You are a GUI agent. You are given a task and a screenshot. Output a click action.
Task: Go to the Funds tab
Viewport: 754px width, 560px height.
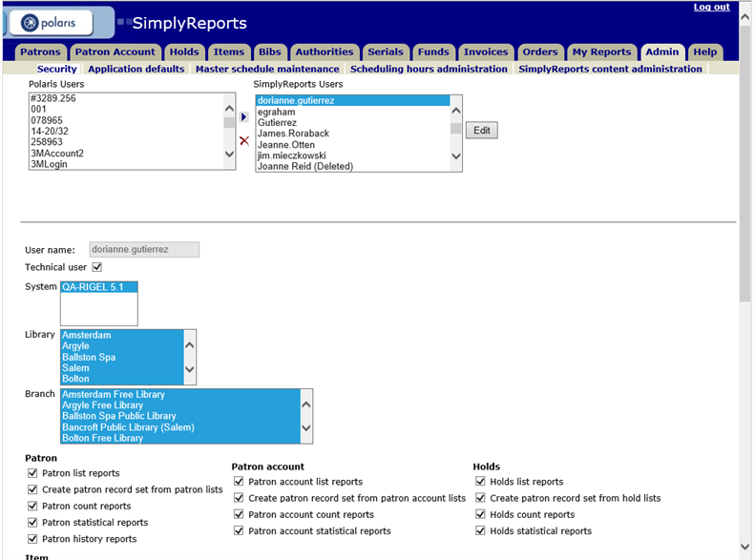click(433, 52)
